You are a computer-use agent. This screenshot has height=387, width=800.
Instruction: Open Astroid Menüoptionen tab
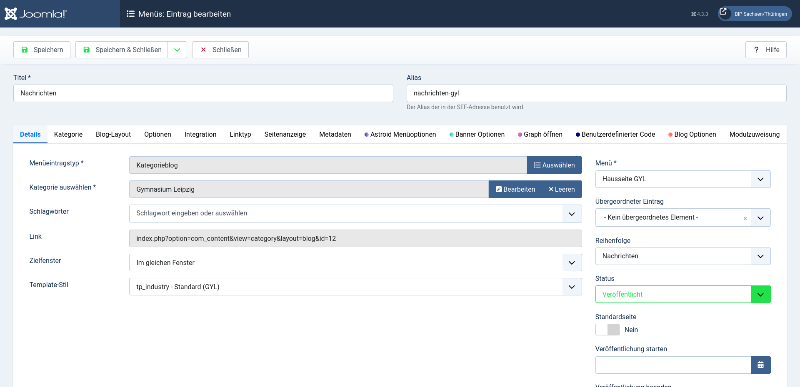[x=401, y=135]
